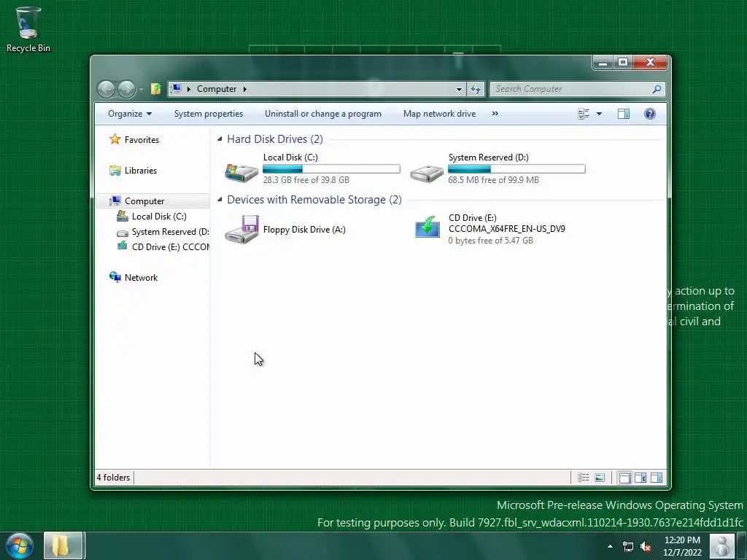Click Favorites star icon
This screenshot has height=560, width=747.
(115, 139)
